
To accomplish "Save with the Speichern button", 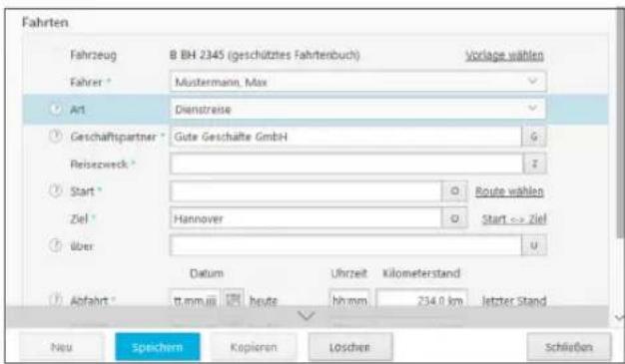I will pos(158,347).
